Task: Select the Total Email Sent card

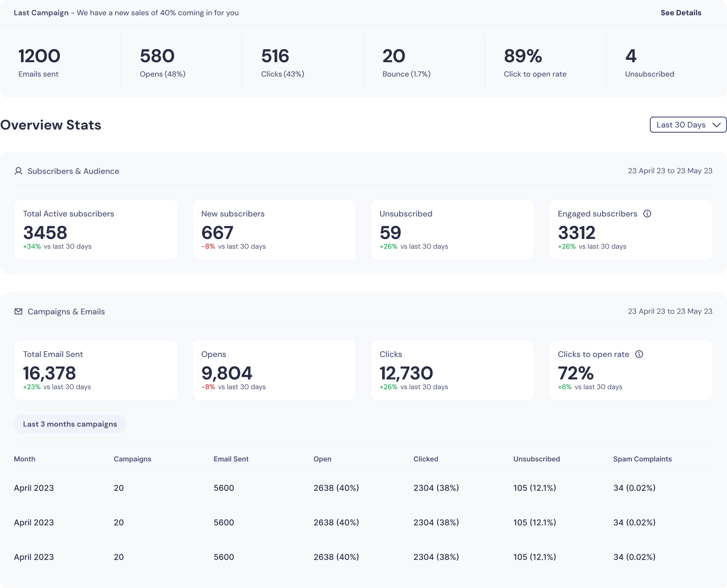Action: point(96,370)
